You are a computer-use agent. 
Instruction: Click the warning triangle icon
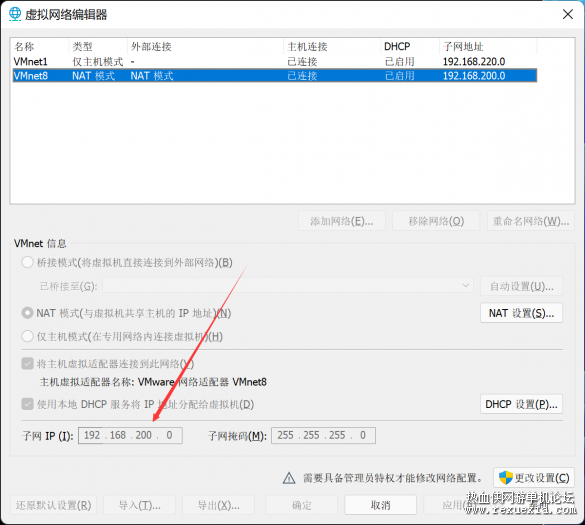point(289,478)
